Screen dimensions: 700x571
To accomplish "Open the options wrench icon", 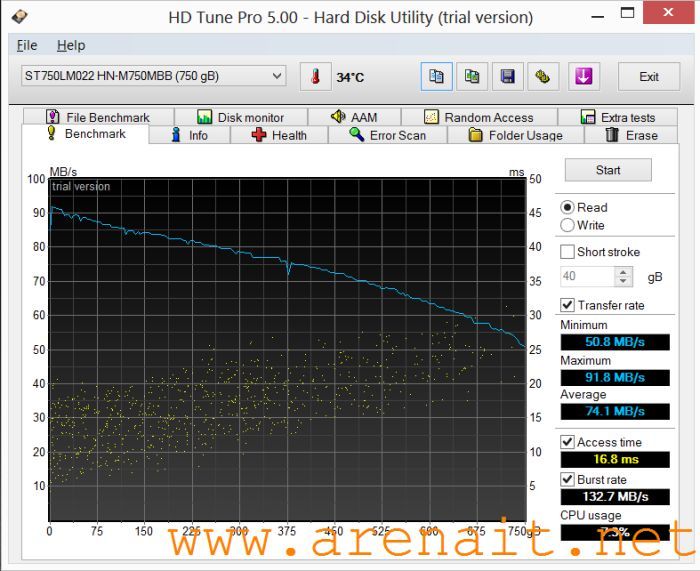I will [543, 77].
